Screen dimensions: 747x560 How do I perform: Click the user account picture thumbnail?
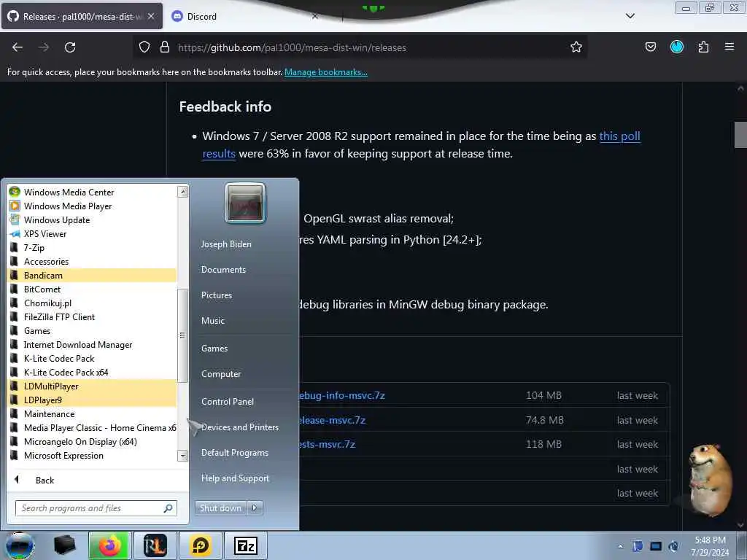coord(245,203)
